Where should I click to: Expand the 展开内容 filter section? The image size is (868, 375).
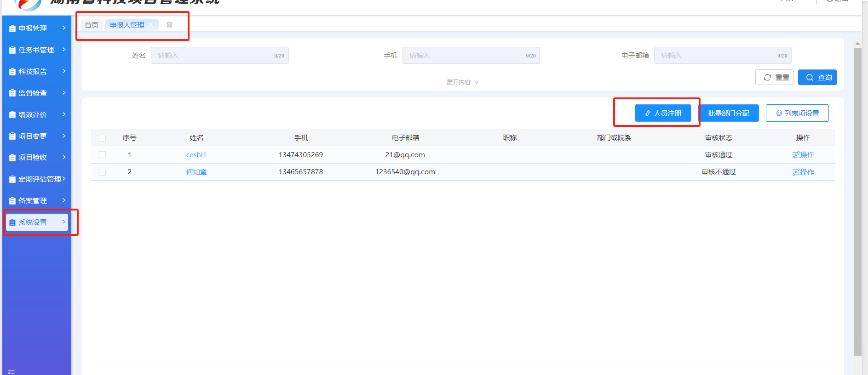click(462, 82)
